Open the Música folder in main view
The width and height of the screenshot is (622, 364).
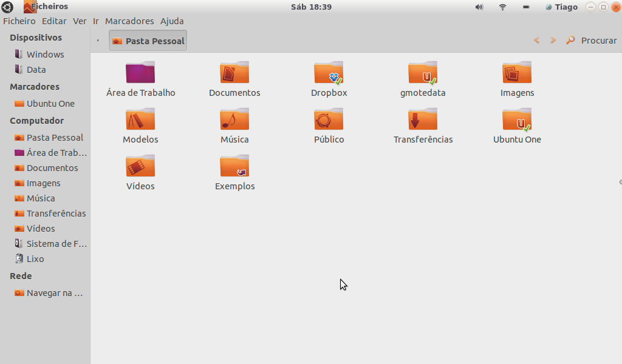point(234,119)
